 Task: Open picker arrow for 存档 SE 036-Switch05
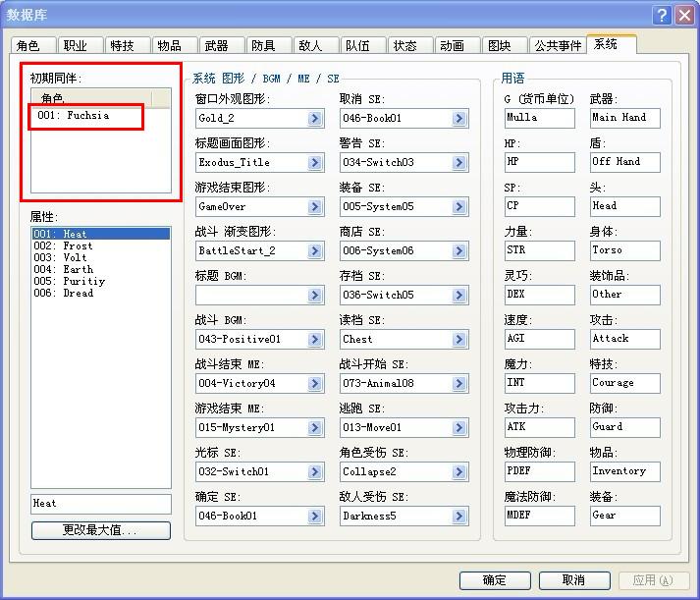[459, 295]
